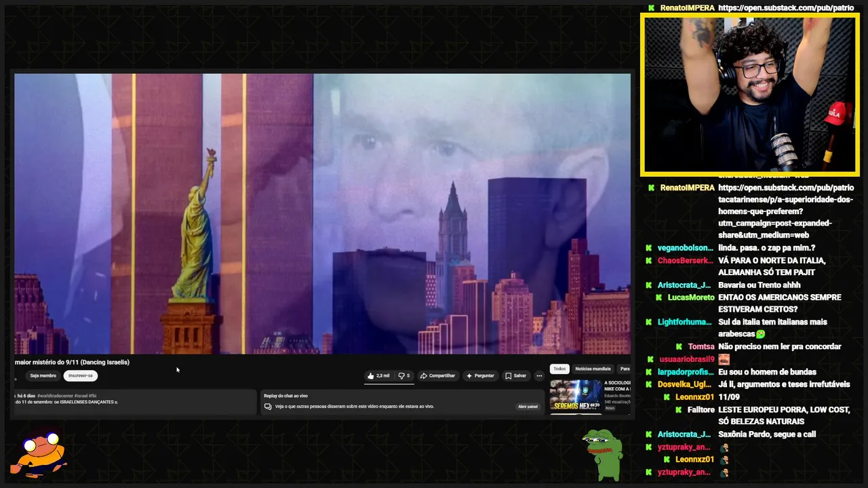Click username Lightforhuma... in chat
Viewport: 868px width, 488px height.
point(684,322)
